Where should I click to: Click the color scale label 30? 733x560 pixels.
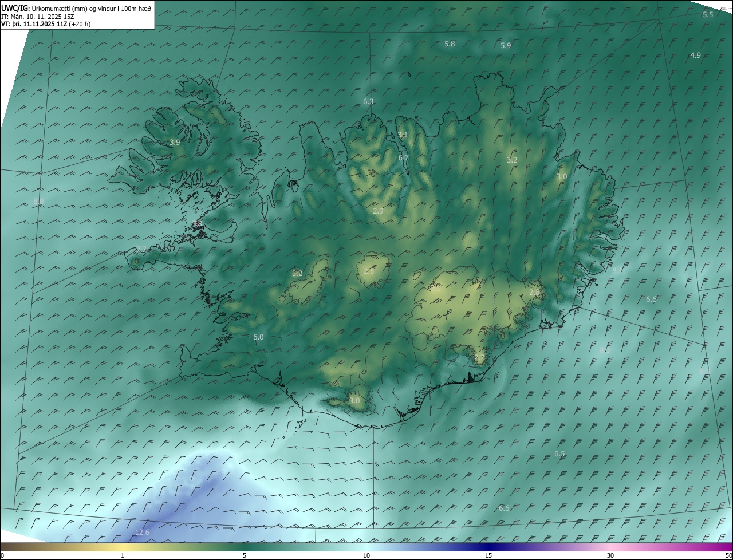(x=610, y=555)
